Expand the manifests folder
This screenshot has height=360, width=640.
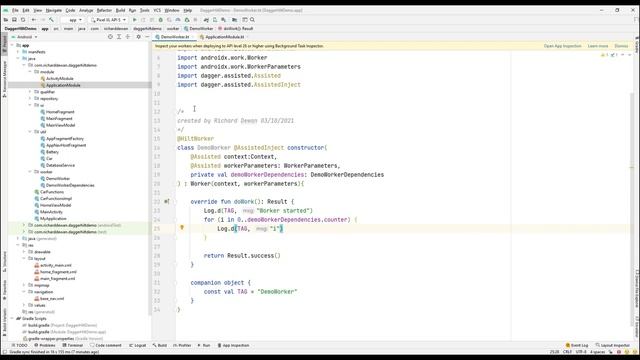(x=18, y=52)
